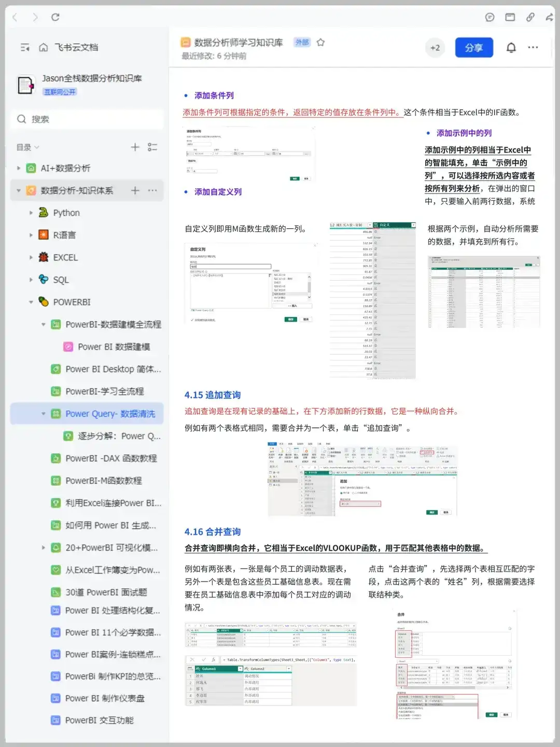Create a new page via plus icon beside 目录
Image resolution: width=560 pixels, height=747 pixels.
point(134,147)
